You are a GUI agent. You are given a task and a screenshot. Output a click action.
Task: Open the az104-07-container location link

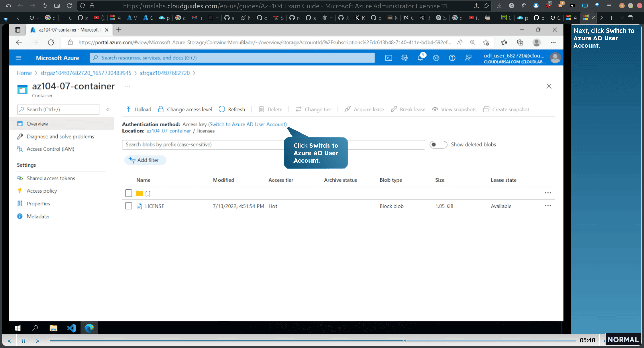169,131
